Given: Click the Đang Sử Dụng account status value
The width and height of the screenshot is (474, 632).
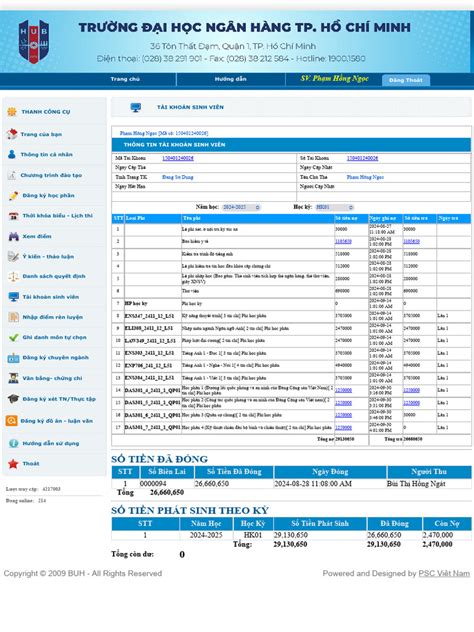Looking at the screenshot, I should point(177,177).
